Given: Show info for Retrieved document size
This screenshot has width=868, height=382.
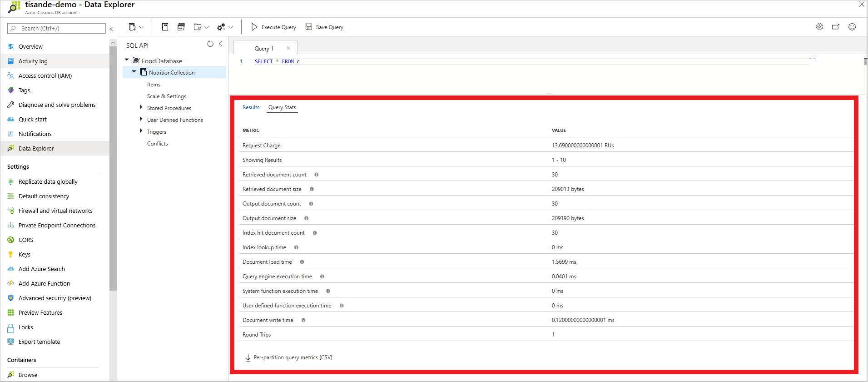Looking at the screenshot, I should click(x=312, y=189).
